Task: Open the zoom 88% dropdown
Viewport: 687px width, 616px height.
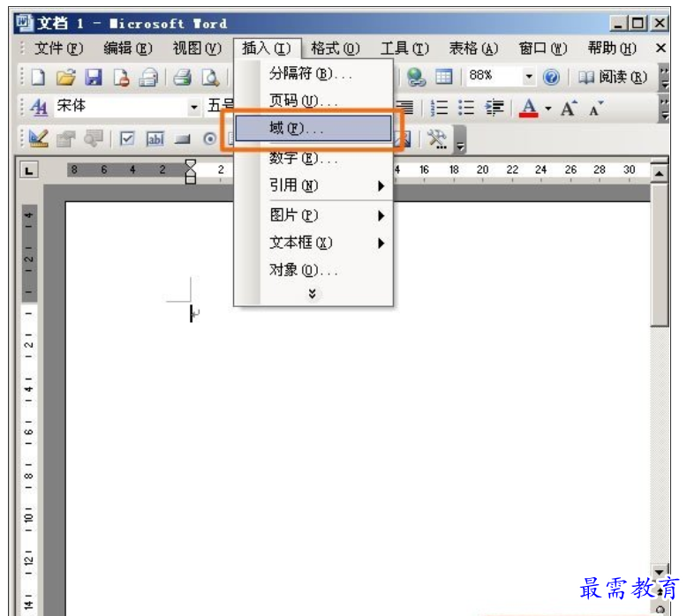Action: pos(529,77)
